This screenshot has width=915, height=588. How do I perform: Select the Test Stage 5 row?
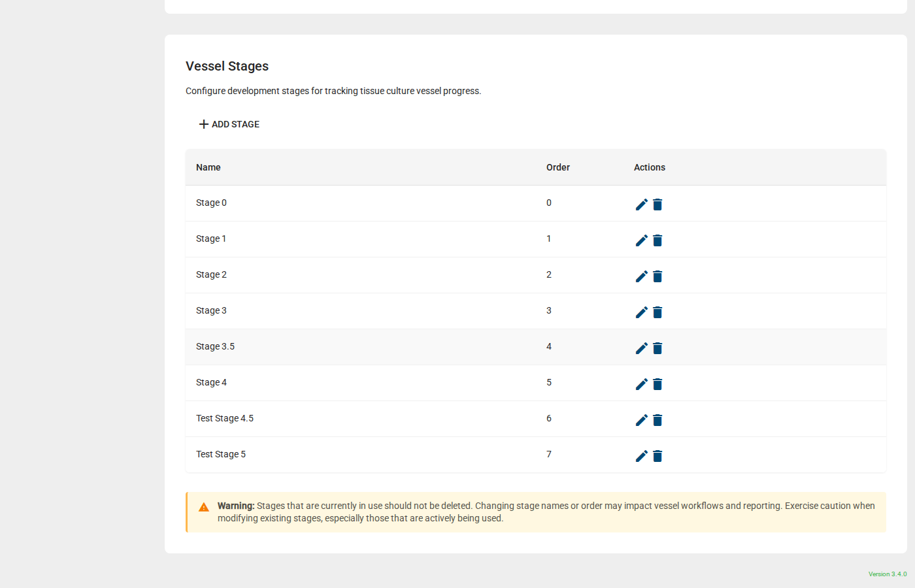point(392,454)
